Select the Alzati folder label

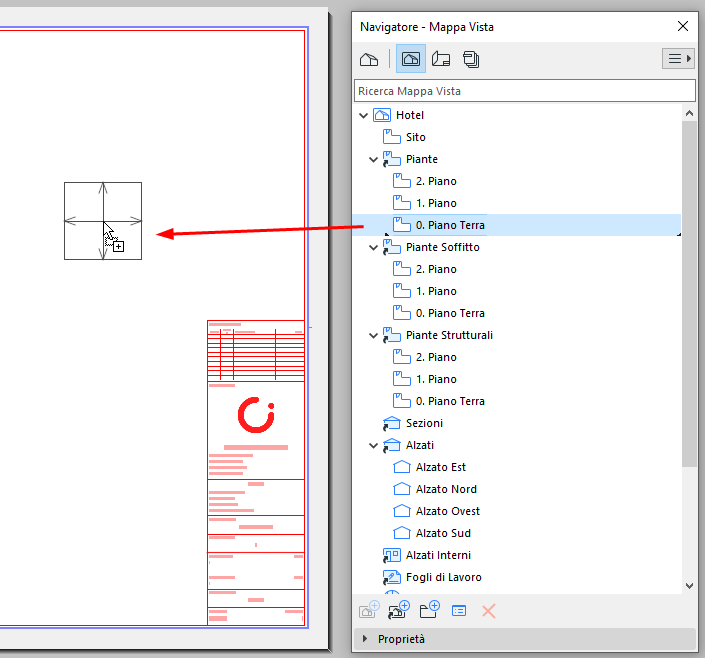pos(419,446)
